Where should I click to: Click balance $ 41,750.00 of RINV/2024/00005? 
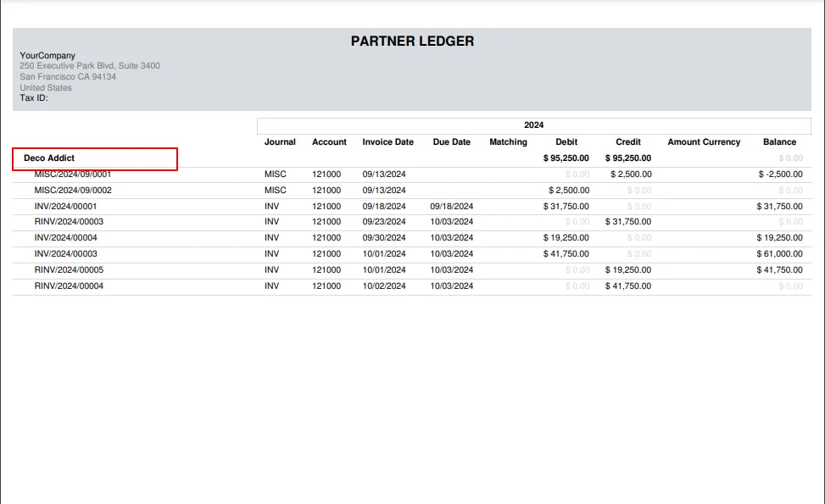tap(780, 269)
